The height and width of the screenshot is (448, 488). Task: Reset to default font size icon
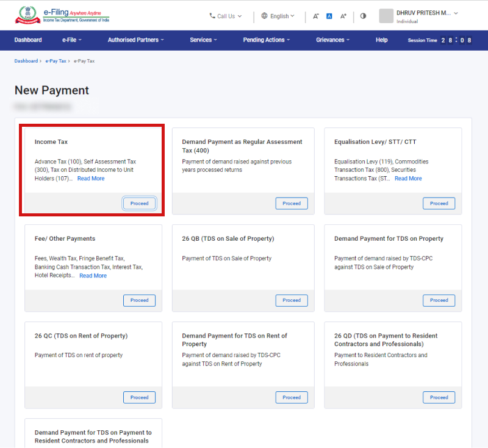tap(329, 16)
